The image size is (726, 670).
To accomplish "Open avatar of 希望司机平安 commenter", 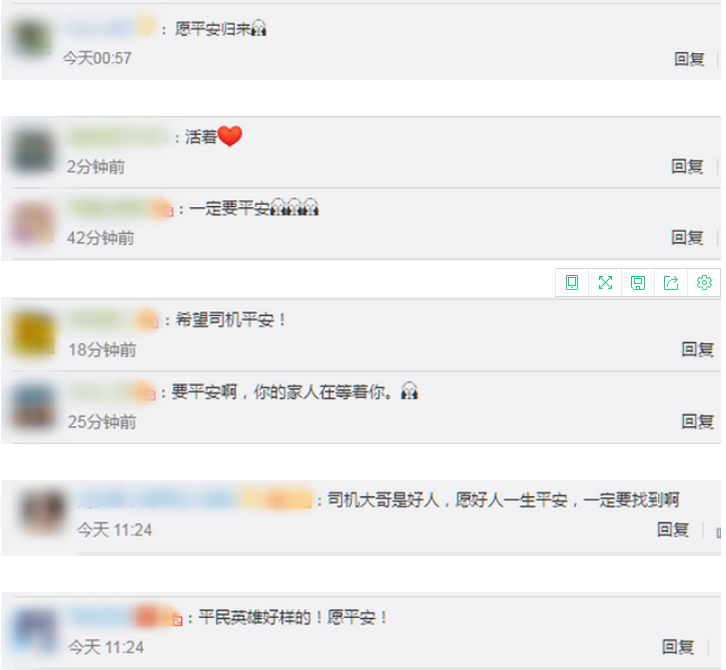I will point(32,335).
